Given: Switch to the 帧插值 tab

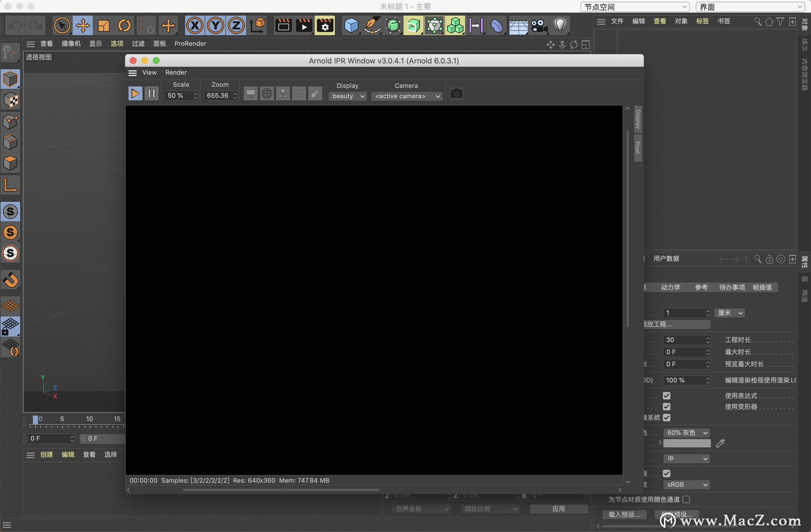Looking at the screenshot, I should pyautogui.click(x=762, y=287).
